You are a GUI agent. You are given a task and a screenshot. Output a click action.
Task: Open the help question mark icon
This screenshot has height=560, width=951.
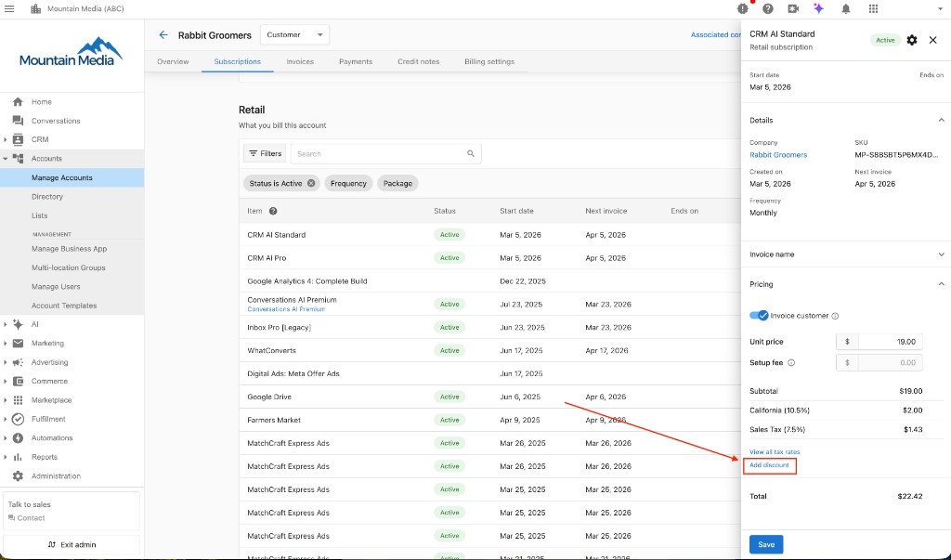tap(768, 8)
